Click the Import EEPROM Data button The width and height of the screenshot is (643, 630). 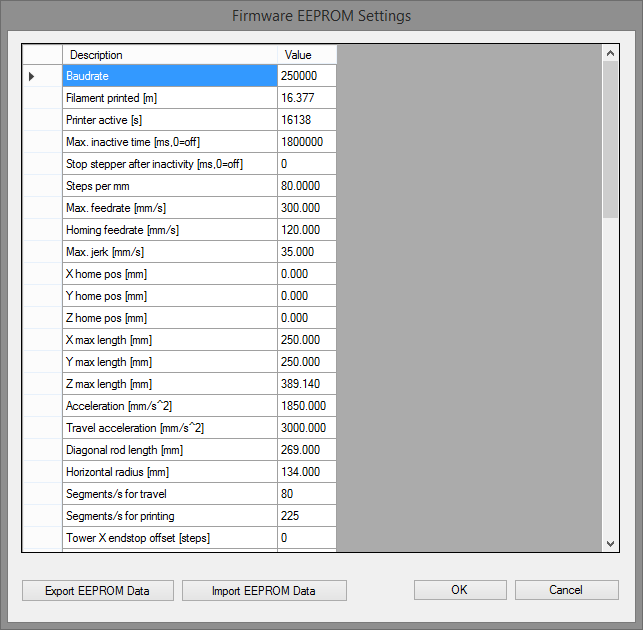pyautogui.click(x=264, y=590)
